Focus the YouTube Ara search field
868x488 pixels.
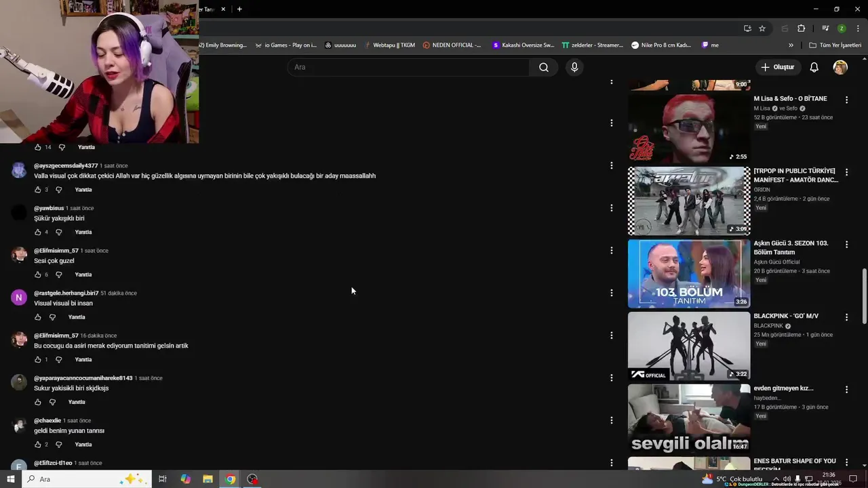tap(409, 67)
